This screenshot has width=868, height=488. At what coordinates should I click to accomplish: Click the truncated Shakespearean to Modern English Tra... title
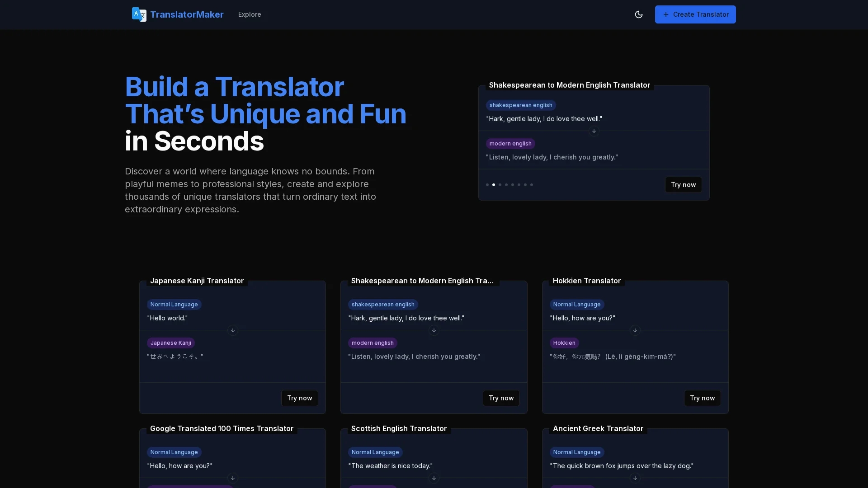point(422,281)
